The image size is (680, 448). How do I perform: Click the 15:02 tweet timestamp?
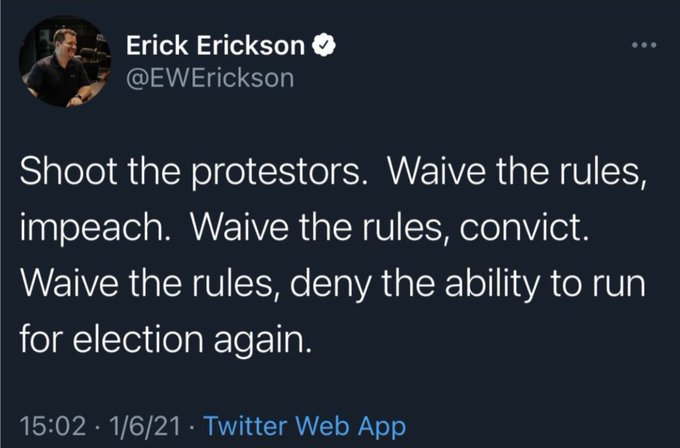(45, 427)
